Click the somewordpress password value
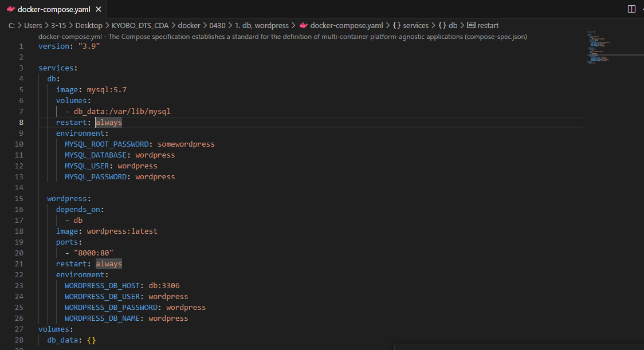The image size is (644, 350). (x=186, y=144)
